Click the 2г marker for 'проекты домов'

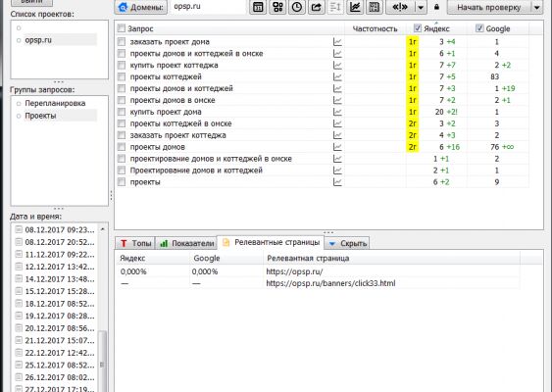pos(412,147)
